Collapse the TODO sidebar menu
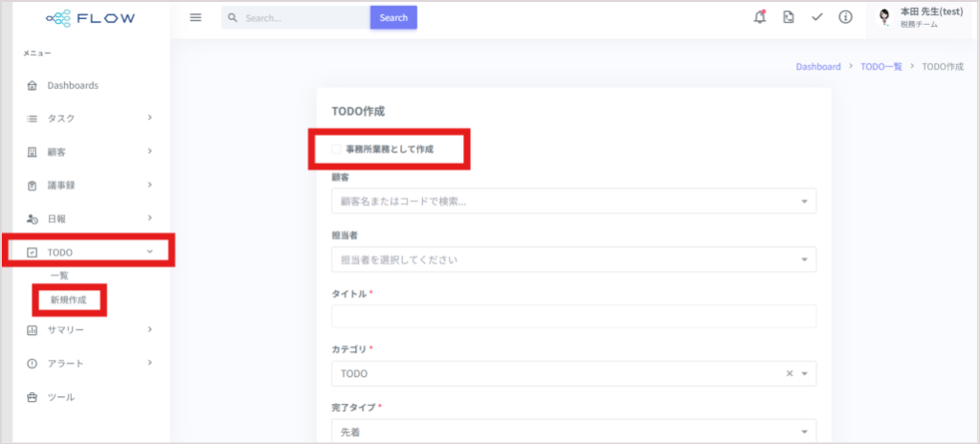Image resolution: width=980 pixels, height=444 pixels. click(x=90, y=253)
